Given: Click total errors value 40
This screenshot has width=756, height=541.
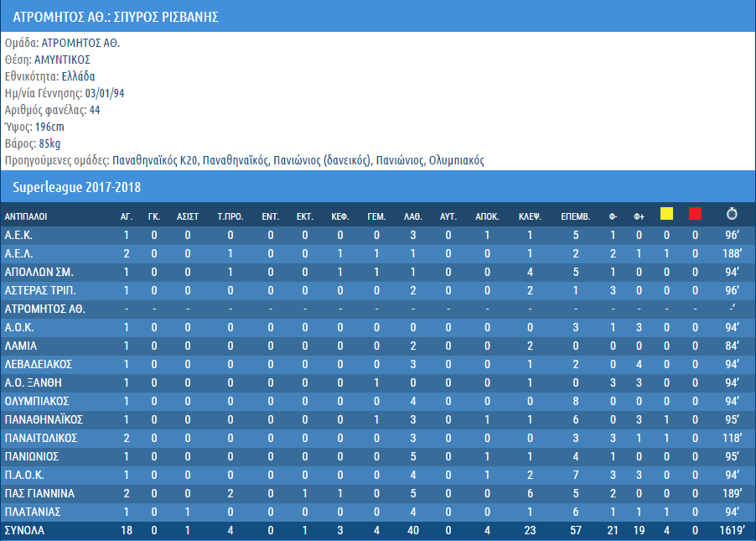Looking at the screenshot, I should click(412, 530).
